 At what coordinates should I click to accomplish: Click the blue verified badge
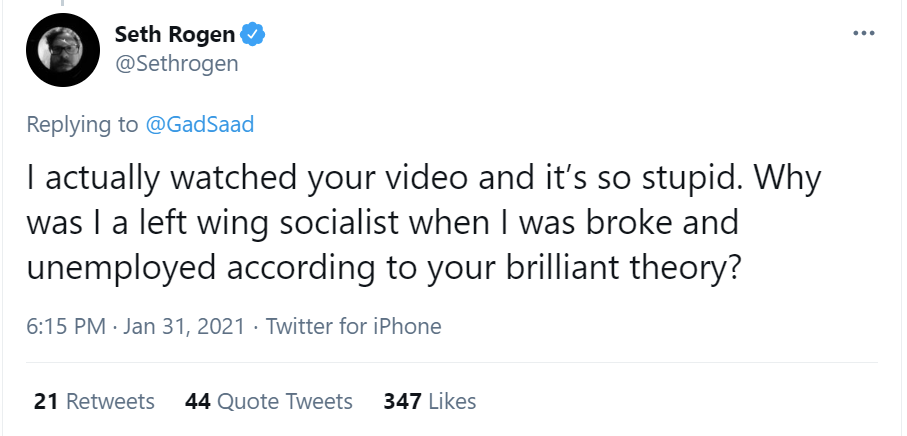(254, 35)
